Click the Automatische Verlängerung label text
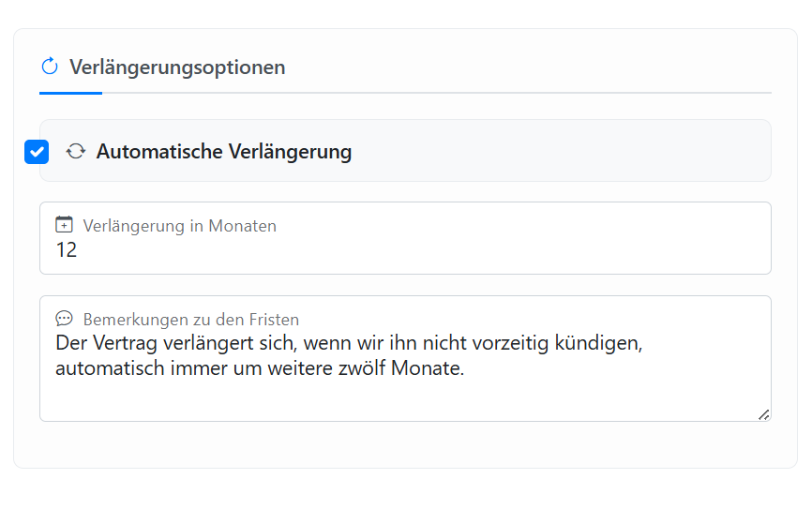 [x=224, y=151]
